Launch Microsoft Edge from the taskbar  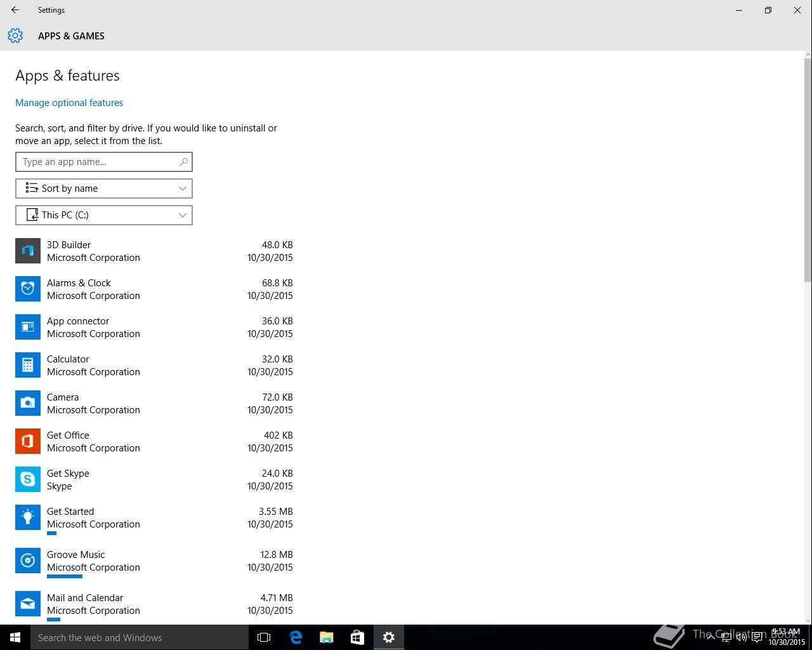click(x=295, y=637)
